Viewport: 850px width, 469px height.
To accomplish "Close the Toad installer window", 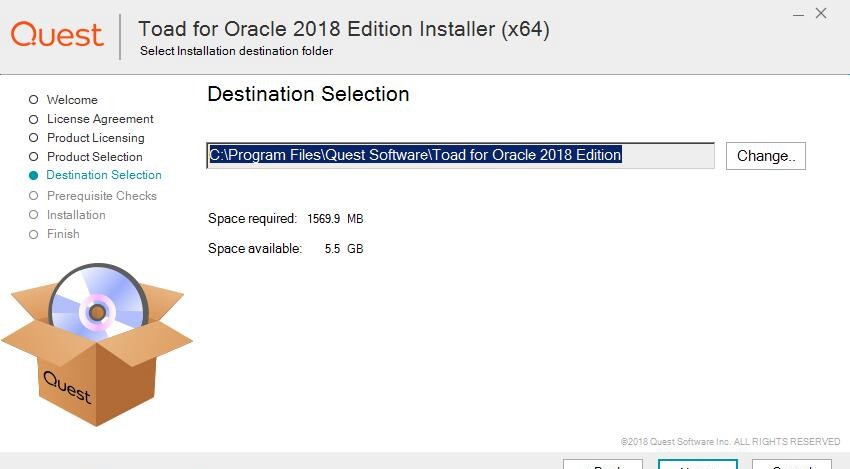I will [x=821, y=14].
